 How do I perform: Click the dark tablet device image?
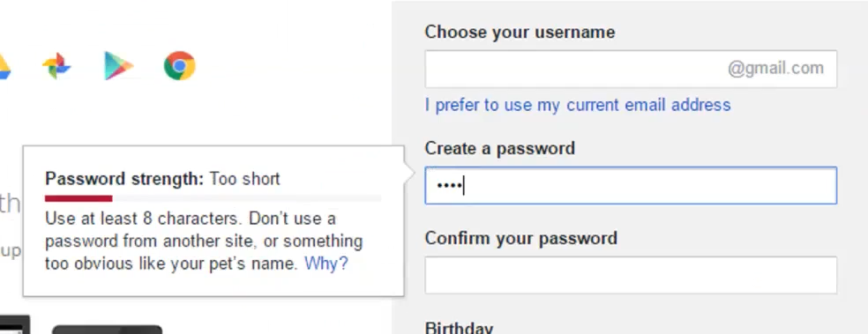[108, 330]
